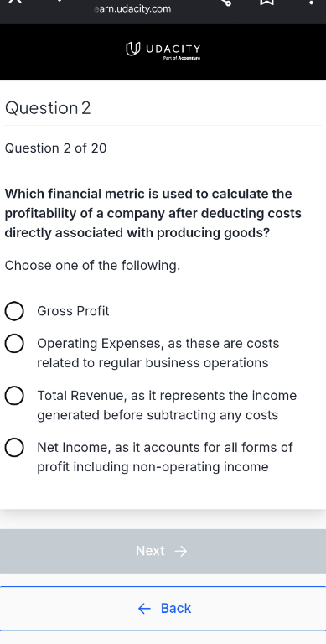The image size is (326, 644).
Task: Choose the Net Income radio button
Action: pyautogui.click(x=14, y=447)
